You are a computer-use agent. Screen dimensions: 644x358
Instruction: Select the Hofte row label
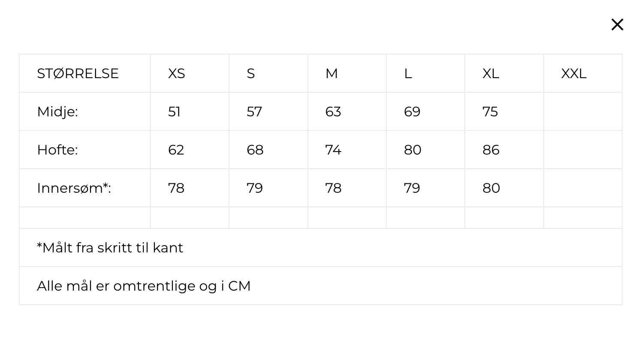point(57,150)
